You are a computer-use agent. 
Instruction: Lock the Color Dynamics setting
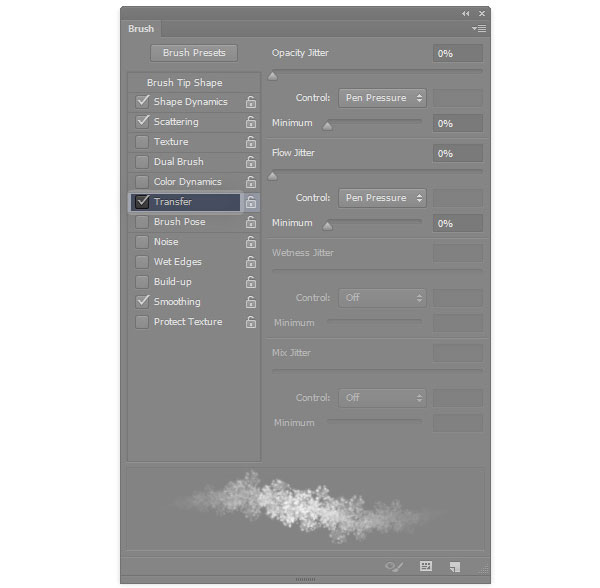(x=251, y=182)
